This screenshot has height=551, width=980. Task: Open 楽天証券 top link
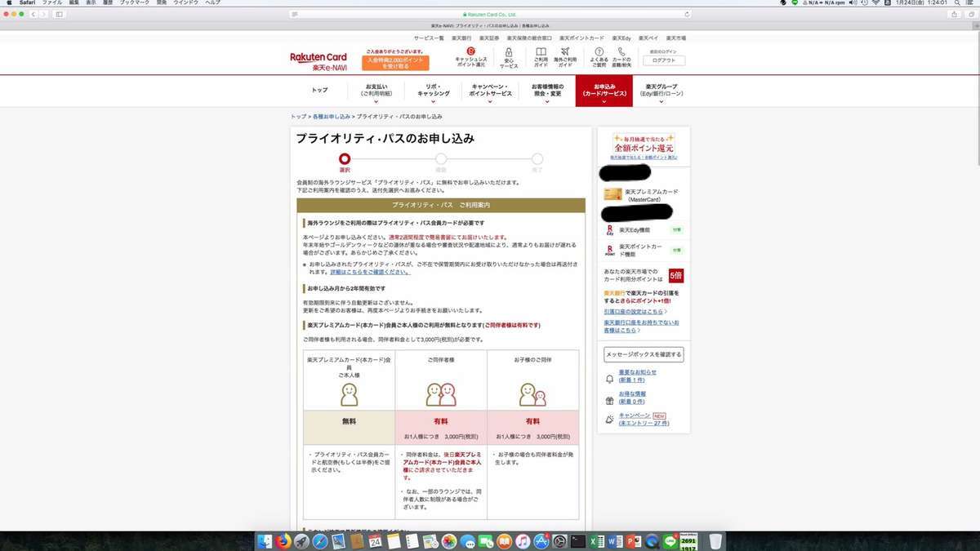coord(489,38)
